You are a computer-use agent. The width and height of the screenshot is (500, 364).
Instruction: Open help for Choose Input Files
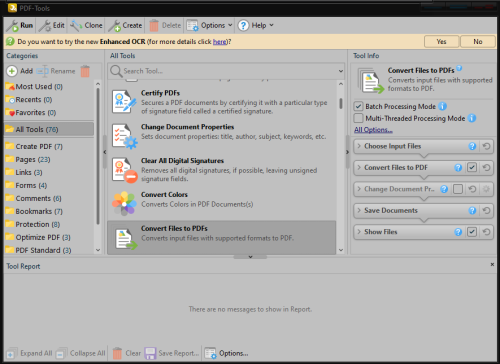[x=472, y=146]
